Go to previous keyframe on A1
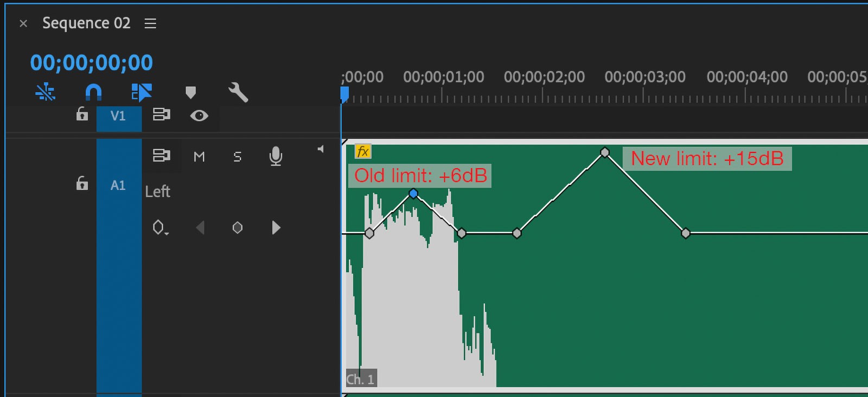Screen dimensions: 868x397 tap(200, 228)
